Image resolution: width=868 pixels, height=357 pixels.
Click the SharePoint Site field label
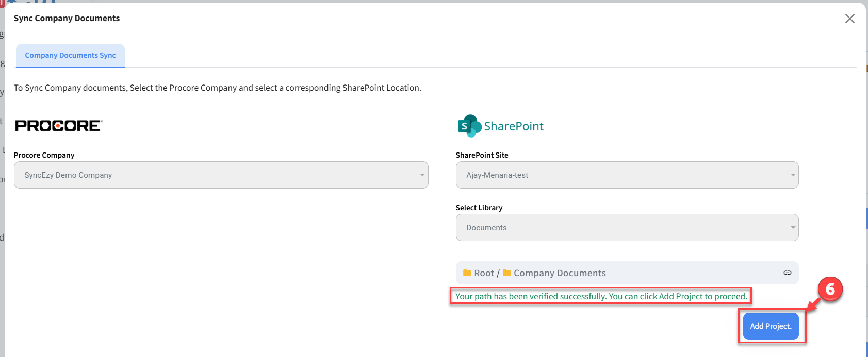coord(482,155)
